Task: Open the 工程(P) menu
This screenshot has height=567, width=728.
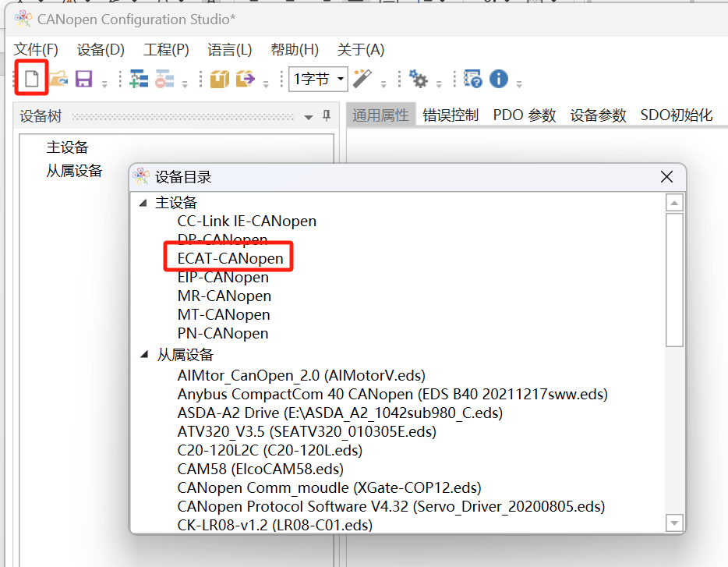Action: point(166,49)
